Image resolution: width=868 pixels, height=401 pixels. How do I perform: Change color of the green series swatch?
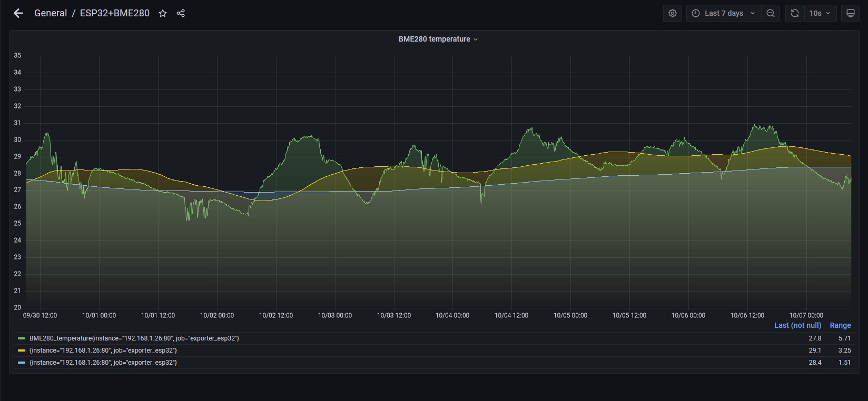click(x=22, y=338)
